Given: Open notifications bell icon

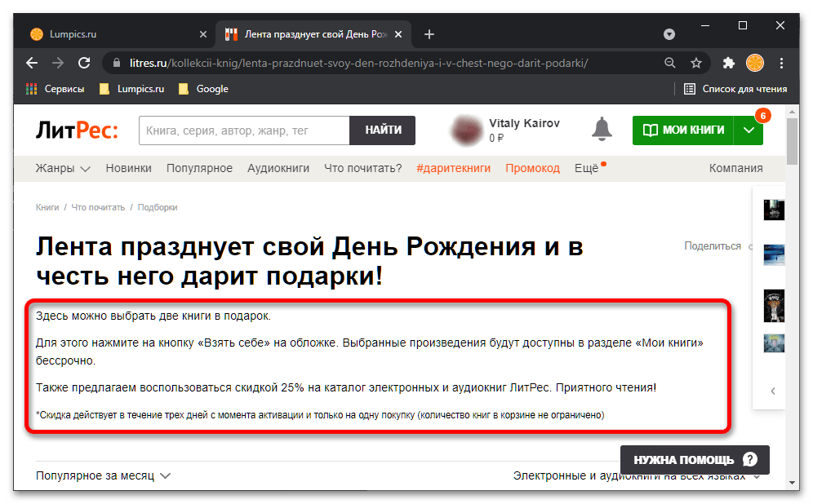Looking at the screenshot, I should 602,129.
